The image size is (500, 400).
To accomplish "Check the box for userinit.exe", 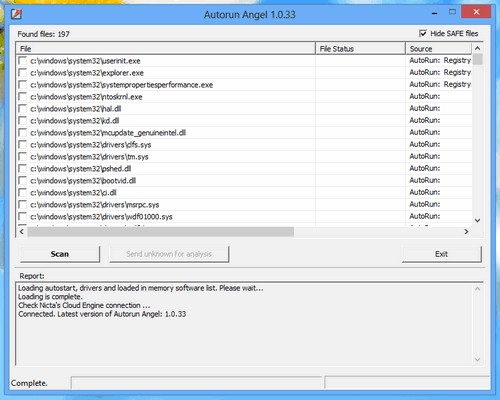I will coord(23,61).
